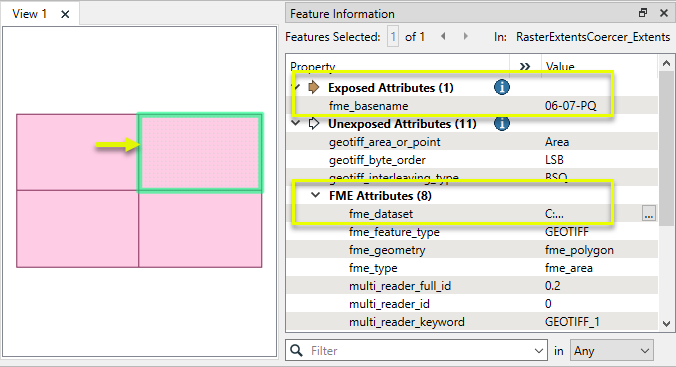
Task: Close the View 1 tab
Action: pyautogui.click(x=65, y=14)
